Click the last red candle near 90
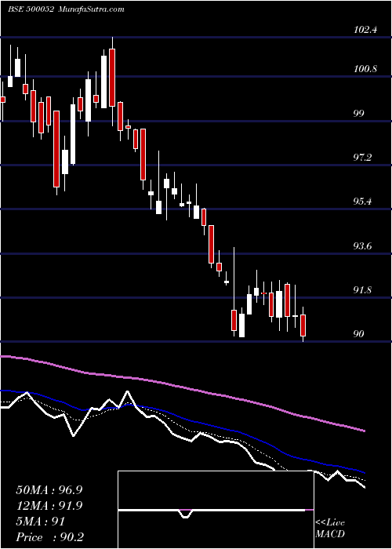Screen dimensions: 392x549 tap(303, 325)
